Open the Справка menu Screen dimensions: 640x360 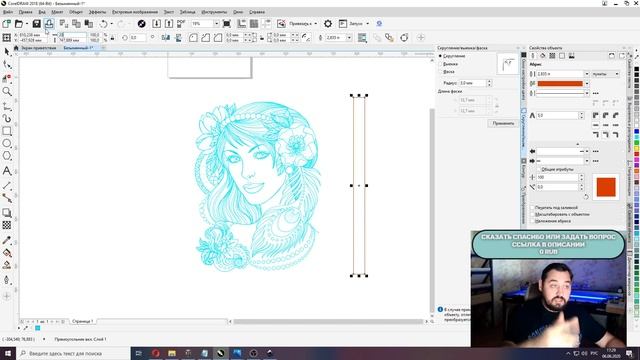(x=257, y=12)
